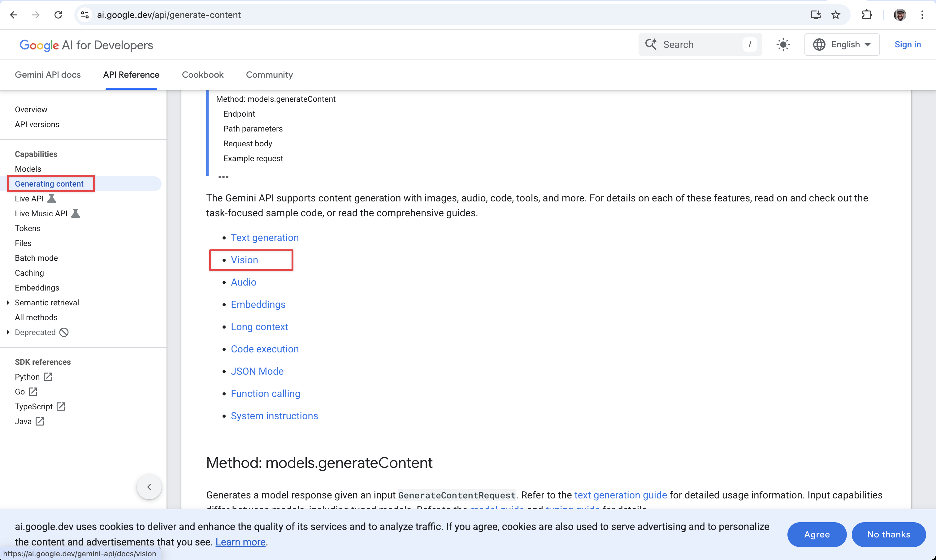The height and width of the screenshot is (560, 936).
Task: Open Files in the sidebar
Action: (23, 243)
